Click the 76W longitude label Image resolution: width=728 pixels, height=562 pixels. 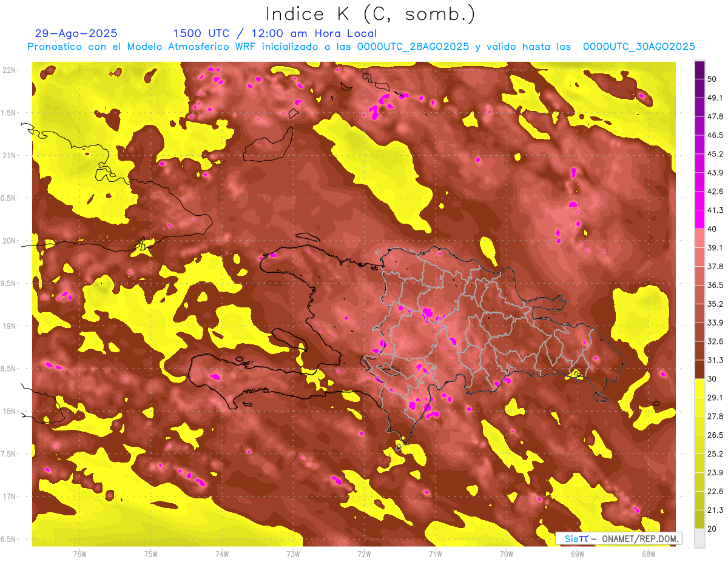click(x=79, y=554)
